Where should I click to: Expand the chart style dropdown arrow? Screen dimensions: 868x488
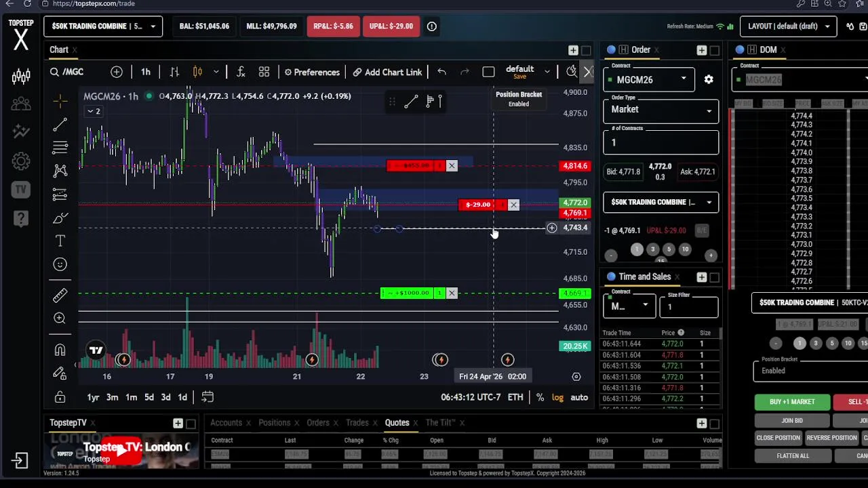click(216, 72)
